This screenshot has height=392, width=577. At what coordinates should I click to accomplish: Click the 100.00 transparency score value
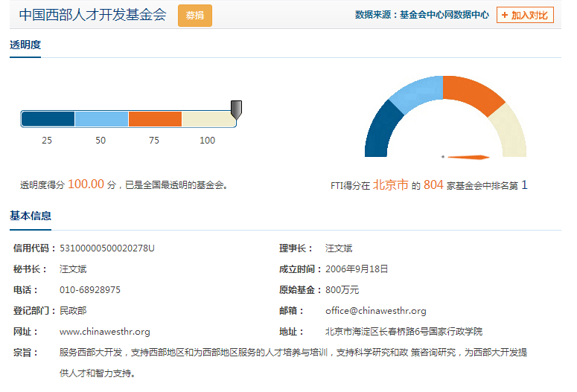(86, 184)
